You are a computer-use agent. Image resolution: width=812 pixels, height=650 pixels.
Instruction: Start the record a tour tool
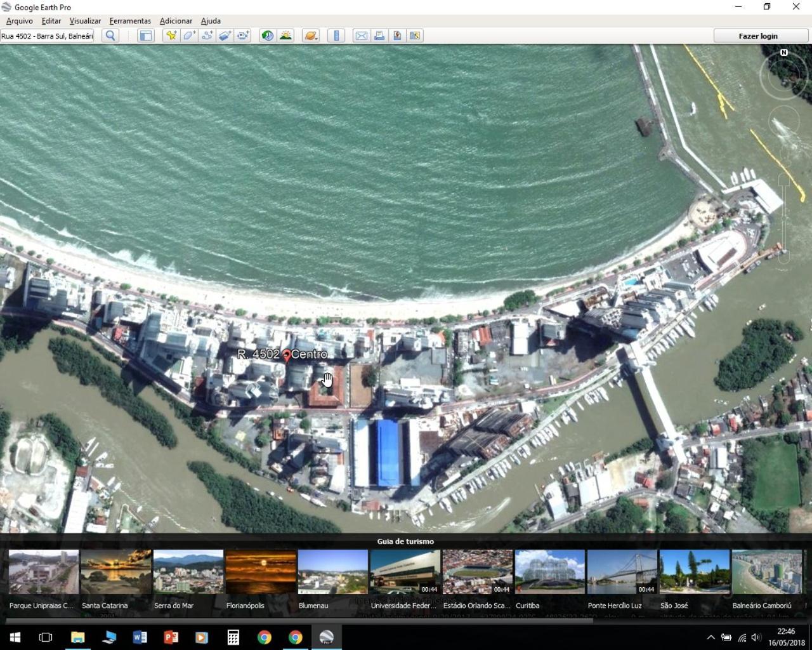243,36
